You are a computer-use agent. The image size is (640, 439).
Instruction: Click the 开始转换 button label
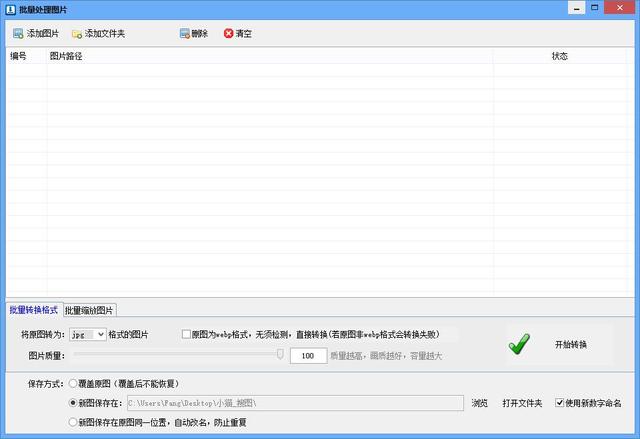click(x=571, y=345)
